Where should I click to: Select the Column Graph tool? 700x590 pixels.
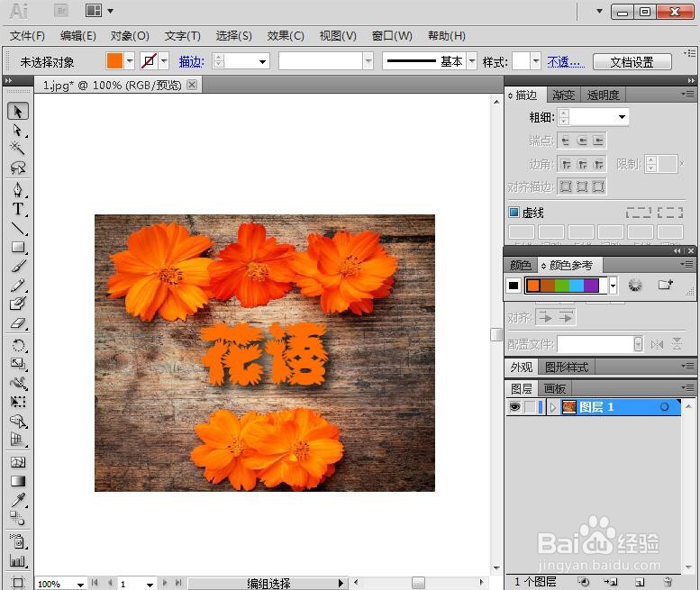[x=18, y=560]
